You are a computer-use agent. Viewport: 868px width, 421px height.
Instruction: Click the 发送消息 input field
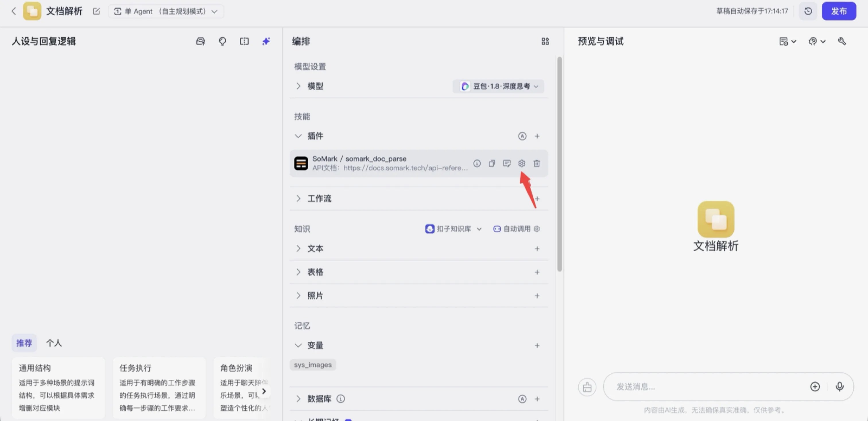coord(708,387)
